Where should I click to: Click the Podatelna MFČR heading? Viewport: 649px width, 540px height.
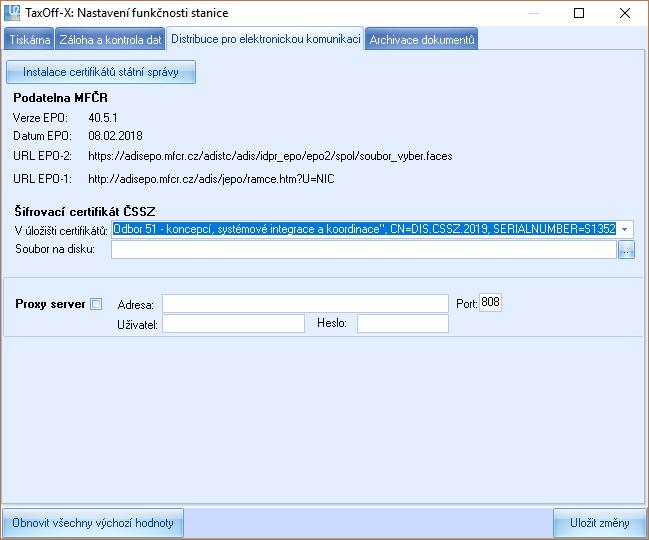click(x=60, y=98)
